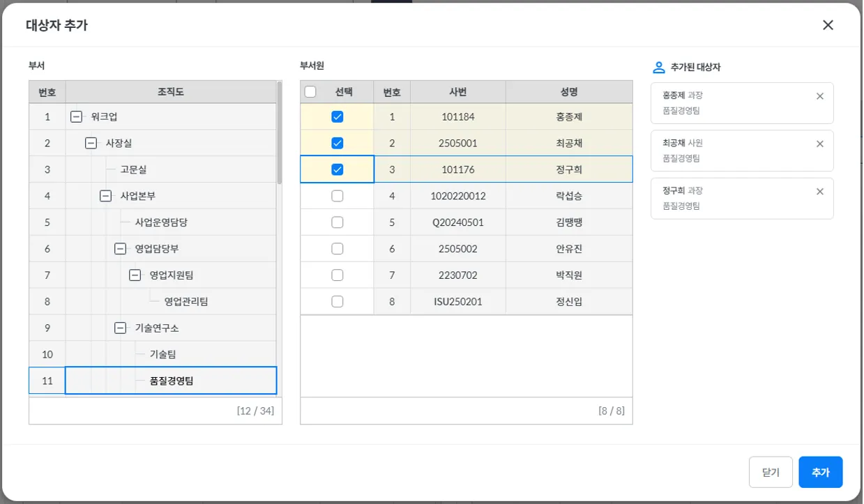This screenshot has height=504, width=864.
Task: Collapse the 영업지원팀 tree node
Action: (x=135, y=275)
